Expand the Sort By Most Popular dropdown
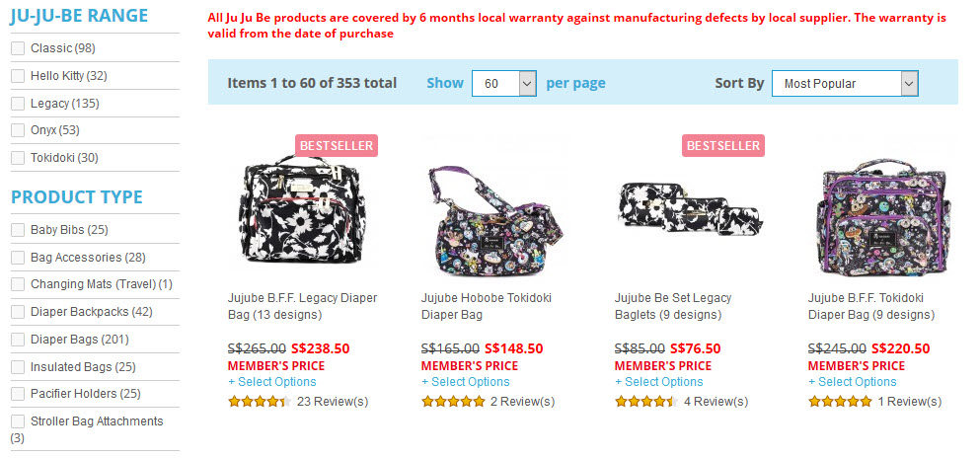This screenshot has height=458, width=980. (x=845, y=84)
